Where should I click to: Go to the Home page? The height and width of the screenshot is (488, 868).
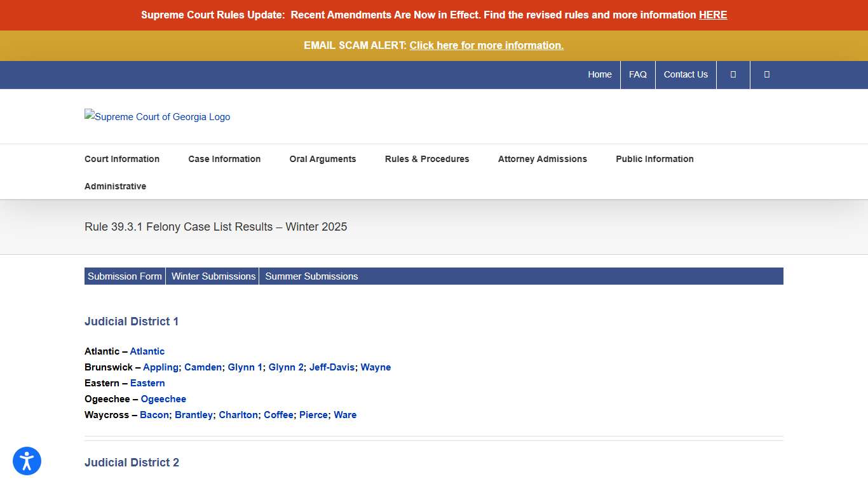tap(599, 74)
